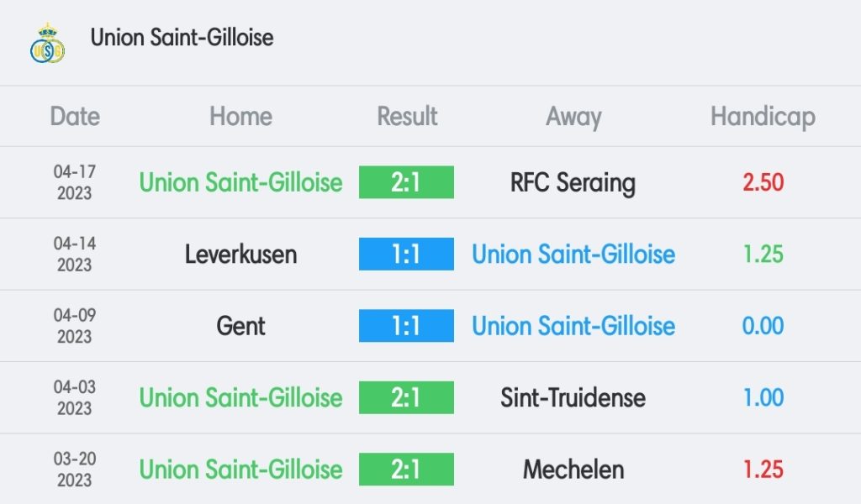Image resolution: width=861 pixels, height=504 pixels.
Task: Sort by the Date column header
Action: coord(75,117)
